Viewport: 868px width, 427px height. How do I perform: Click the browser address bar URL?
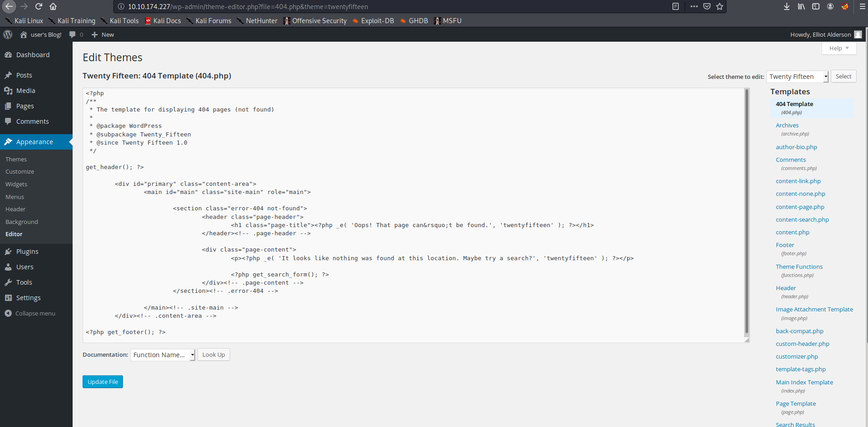point(248,6)
